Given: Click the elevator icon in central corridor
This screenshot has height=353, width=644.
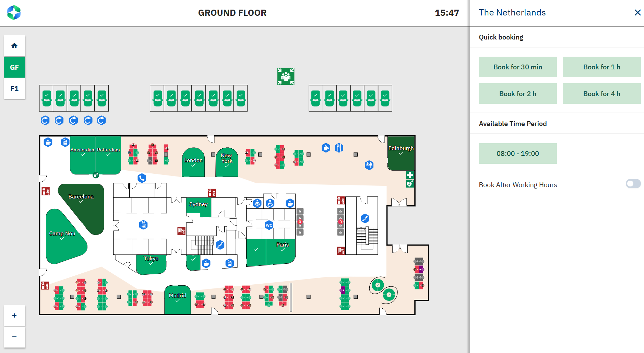Looking at the screenshot, I should click(x=143, y=225).
